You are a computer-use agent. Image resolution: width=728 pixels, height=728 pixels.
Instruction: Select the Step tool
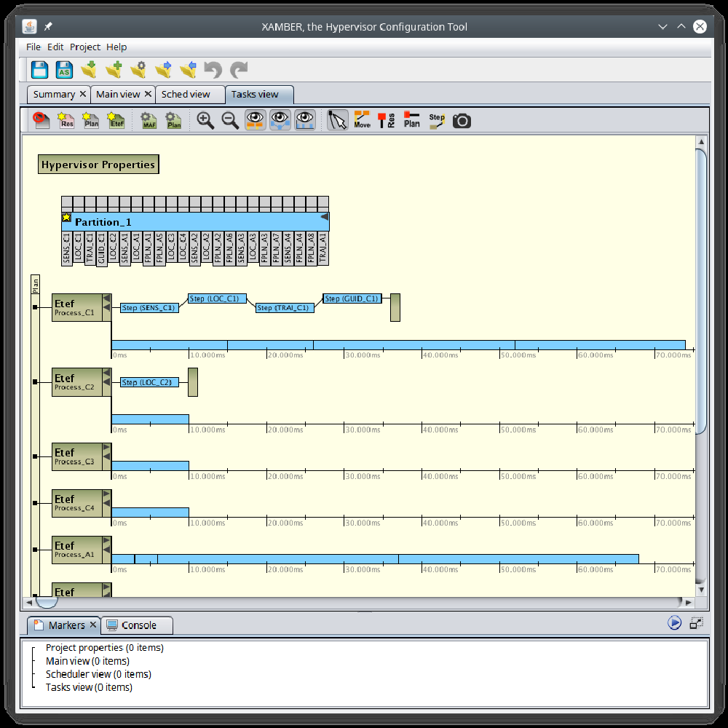[x=437, y=120]
